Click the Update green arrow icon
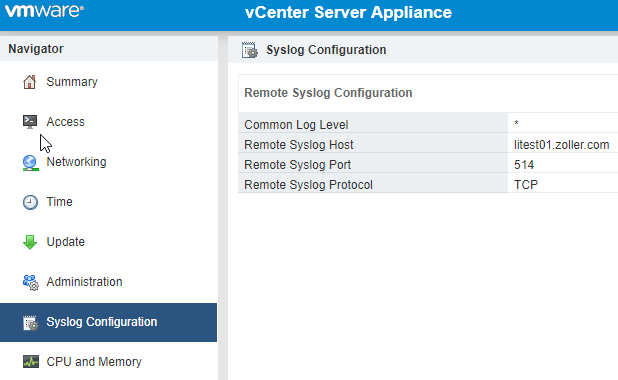The height and width of the screenshot is (380, 618). pyautogui.click(x=30, y=242)
